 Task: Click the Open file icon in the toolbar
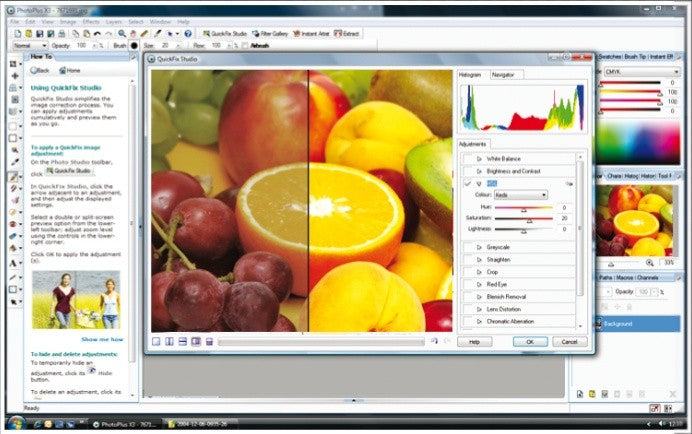29,34
